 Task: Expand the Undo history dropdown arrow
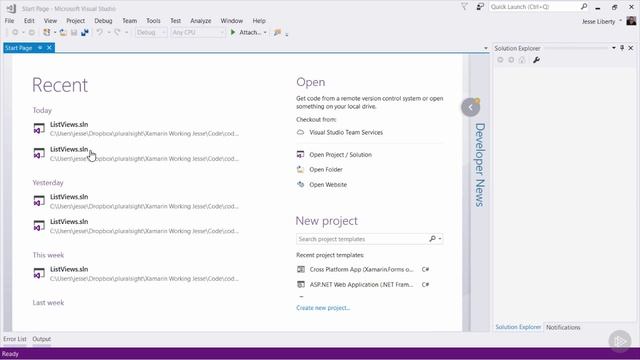tap(109, 32)
